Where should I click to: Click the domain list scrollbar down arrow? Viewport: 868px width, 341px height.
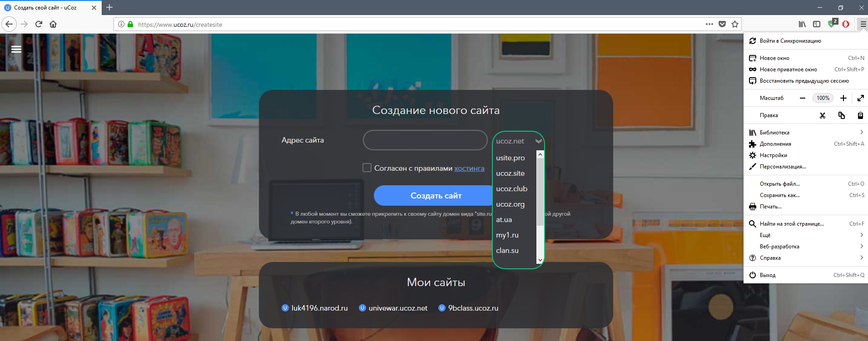tap(540, 260)
